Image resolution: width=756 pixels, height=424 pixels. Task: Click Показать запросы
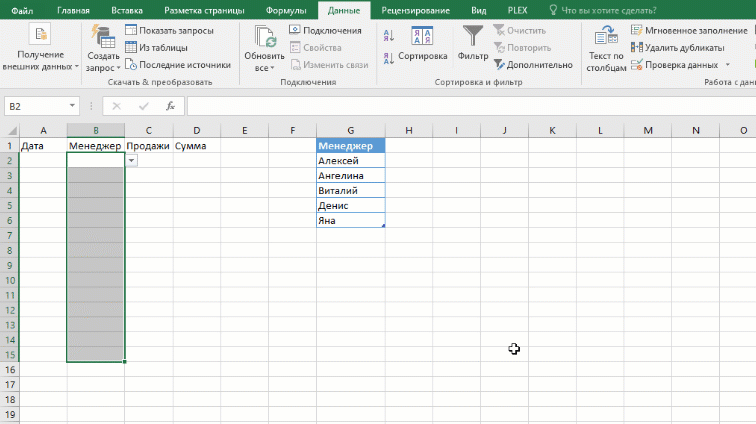pos(169,30)
